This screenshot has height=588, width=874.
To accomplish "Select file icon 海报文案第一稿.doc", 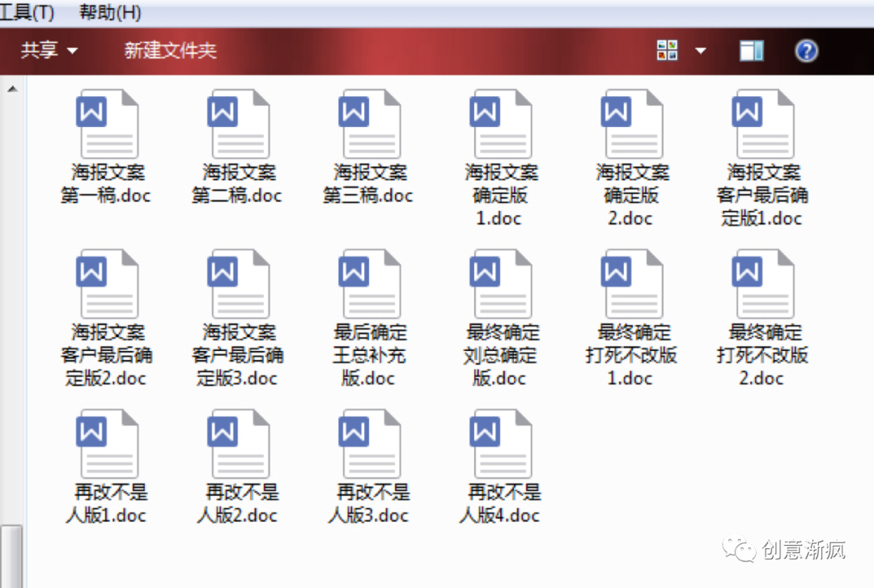I will (107, 124).
